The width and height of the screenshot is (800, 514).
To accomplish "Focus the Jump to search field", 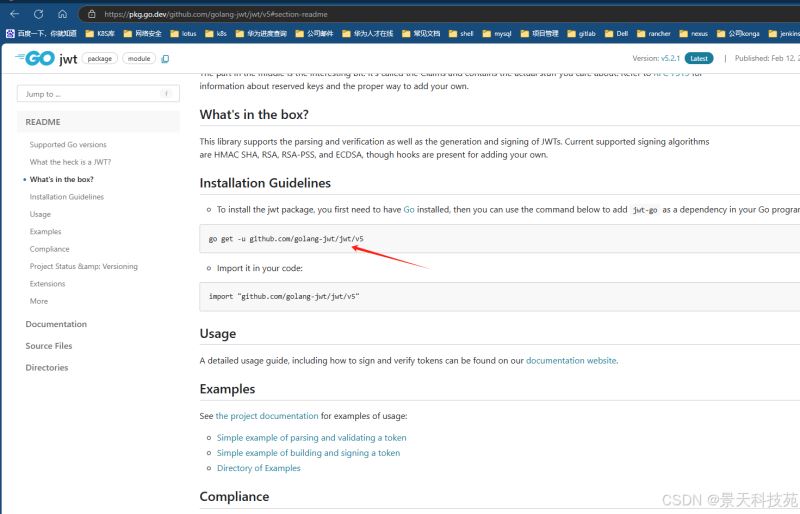I will tap(98, 94).
